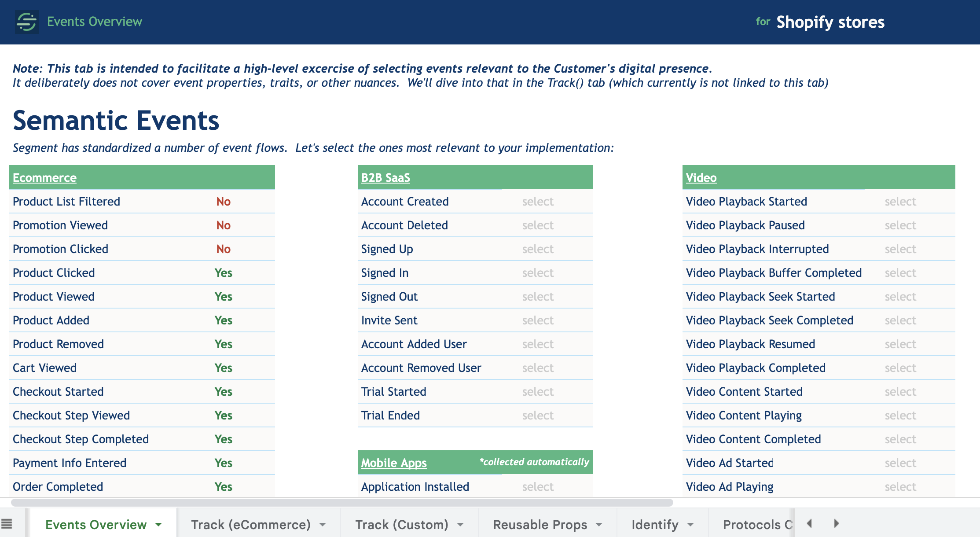
Task: Open the Mobile Apps header link
Action: [x=394, y=463]
